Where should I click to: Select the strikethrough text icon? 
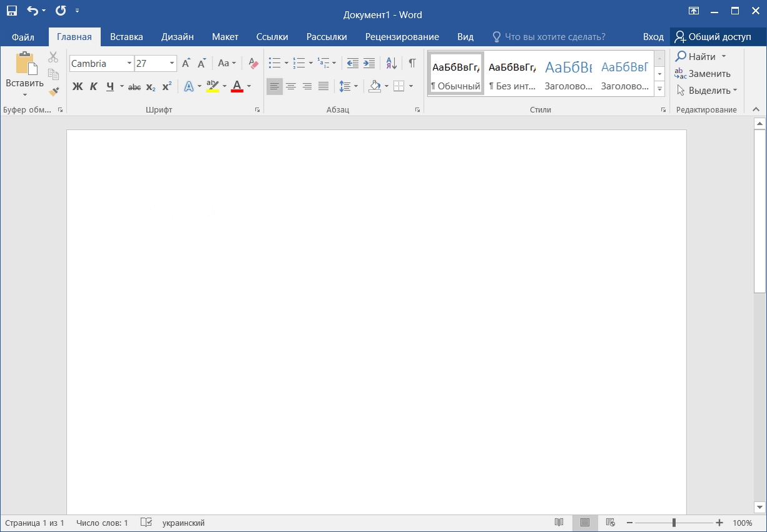pyautogui.click(x=134, y=86)
